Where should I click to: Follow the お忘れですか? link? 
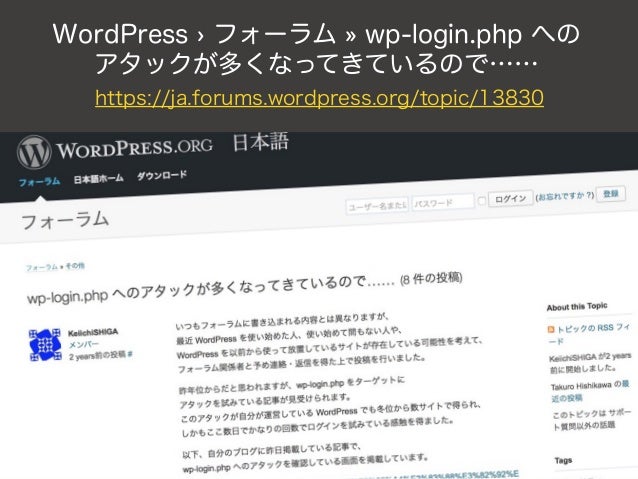coord(564,196)
